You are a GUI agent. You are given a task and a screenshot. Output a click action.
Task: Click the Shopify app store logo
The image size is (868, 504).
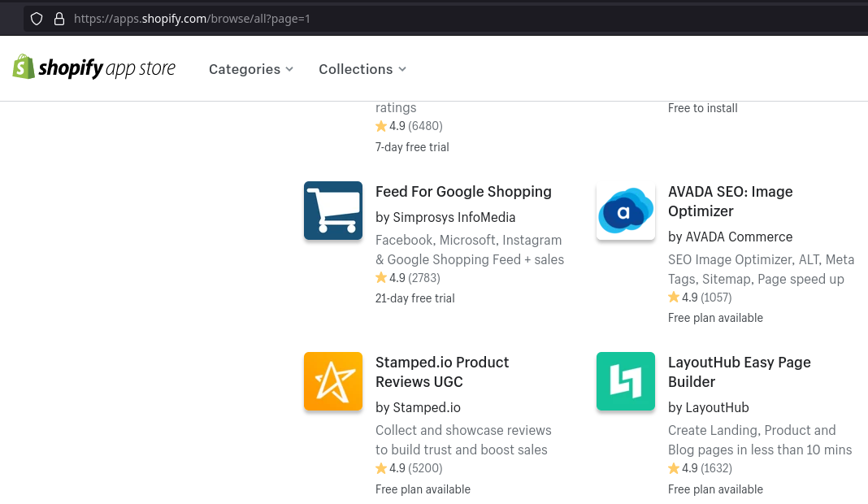94,67
